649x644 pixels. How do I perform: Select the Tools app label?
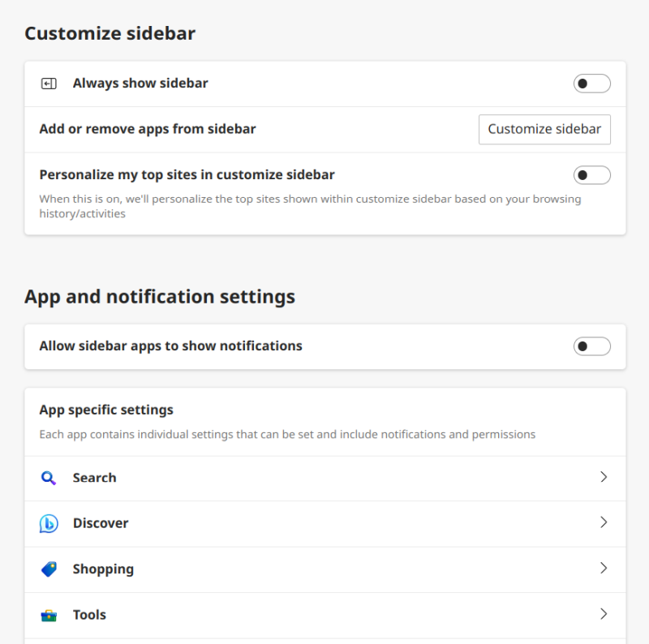pyautogui.click(x=89, y=615)
